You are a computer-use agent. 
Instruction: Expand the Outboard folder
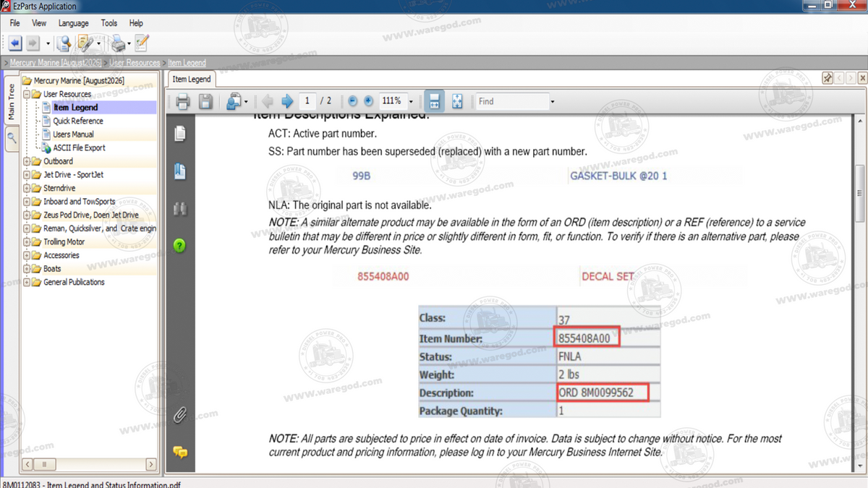click(27, 161)
